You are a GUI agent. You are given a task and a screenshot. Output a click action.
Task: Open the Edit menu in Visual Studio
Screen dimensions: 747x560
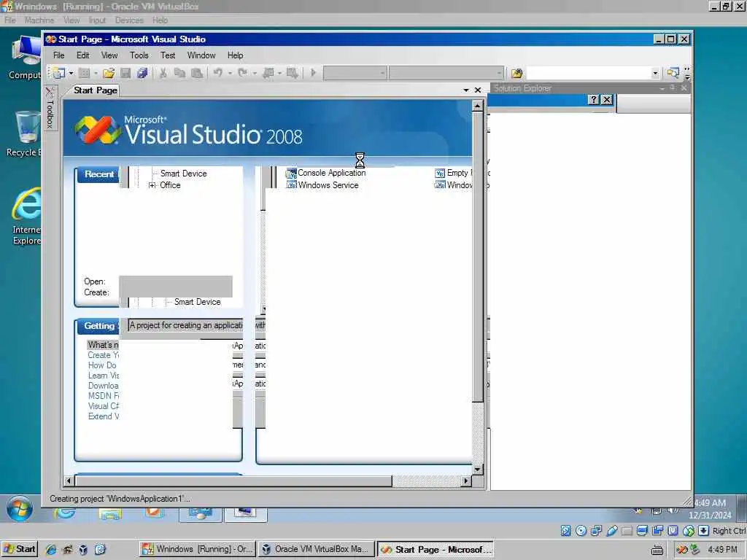coord(83,55)
